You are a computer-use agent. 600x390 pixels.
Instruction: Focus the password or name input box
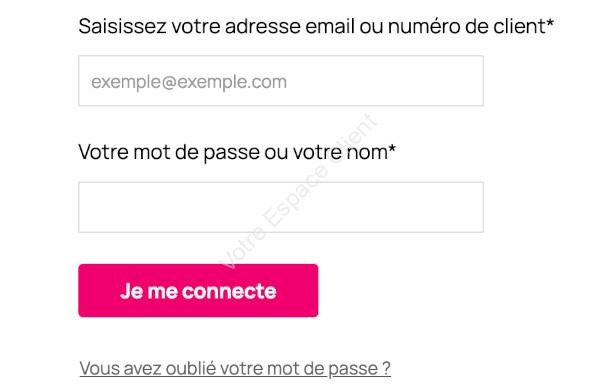281,207
